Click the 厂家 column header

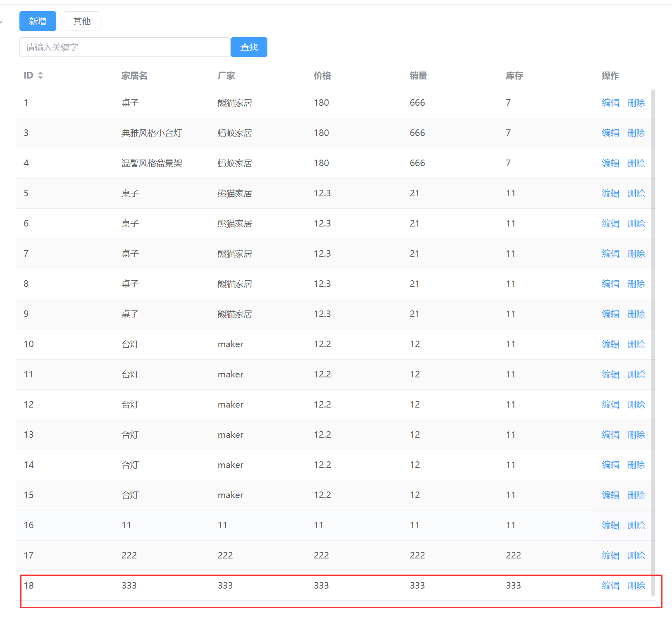(x=226, y=76)
